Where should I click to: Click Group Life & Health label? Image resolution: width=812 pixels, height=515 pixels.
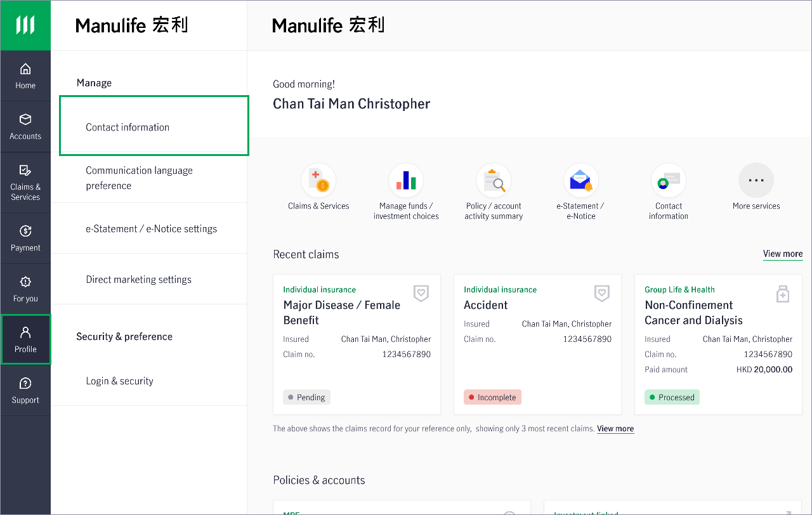pyautogui.click(x=679, y=290)
